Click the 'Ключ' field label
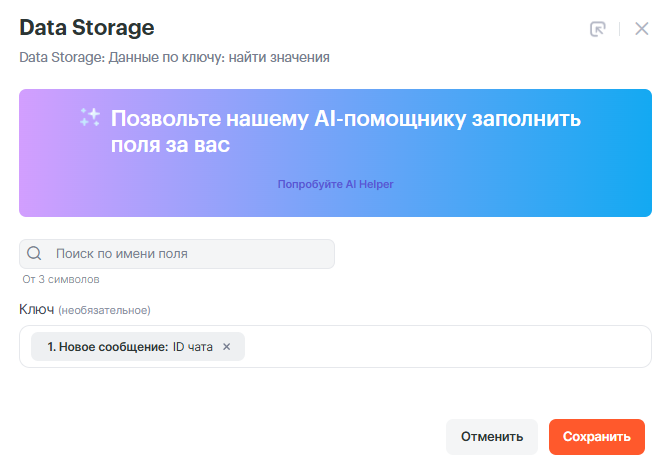Screen dimensions: 669x473 pos(36,309)
